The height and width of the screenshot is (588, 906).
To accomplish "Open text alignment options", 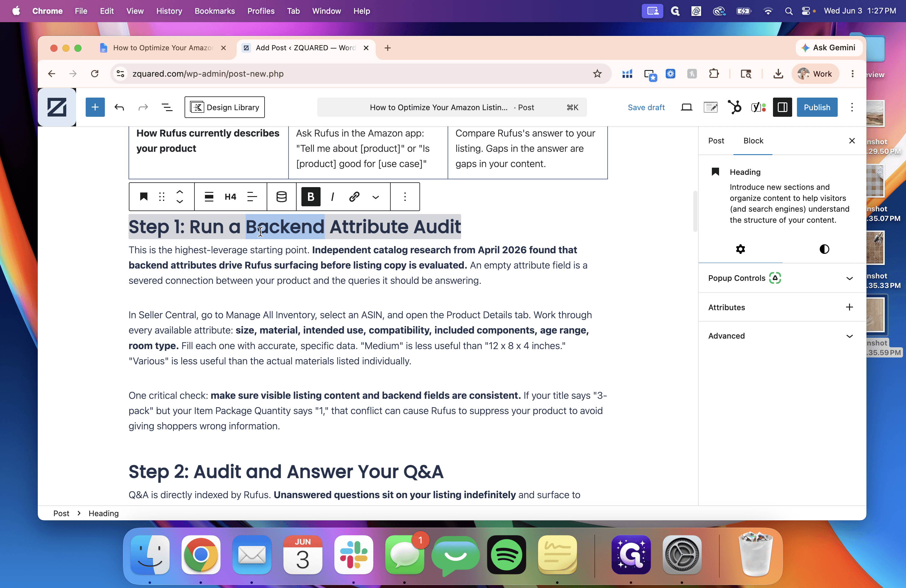I will [252, 197].
